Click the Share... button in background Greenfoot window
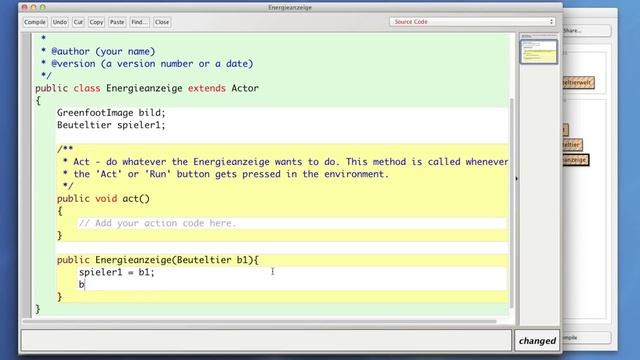 click(x=587, y=31)
